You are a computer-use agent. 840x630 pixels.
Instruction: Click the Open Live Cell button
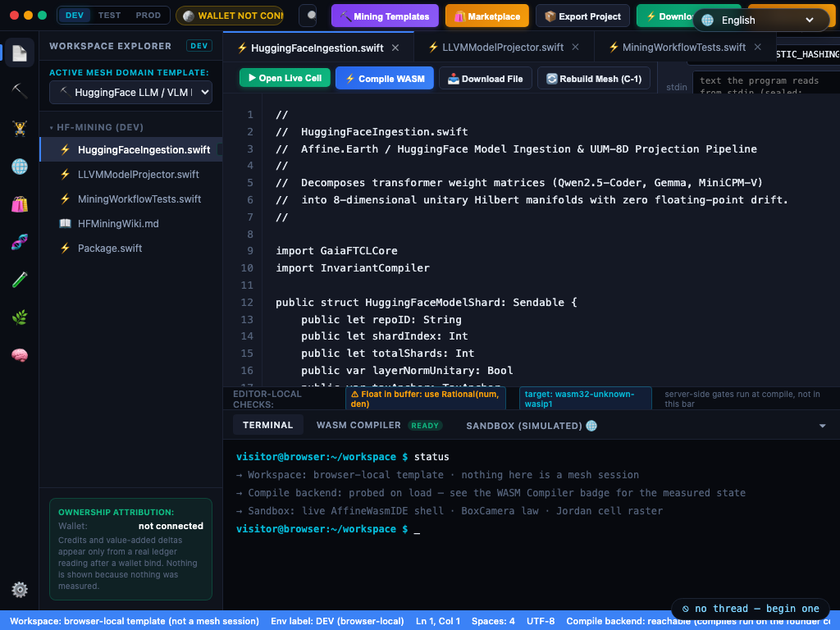[x=285, y=78]
